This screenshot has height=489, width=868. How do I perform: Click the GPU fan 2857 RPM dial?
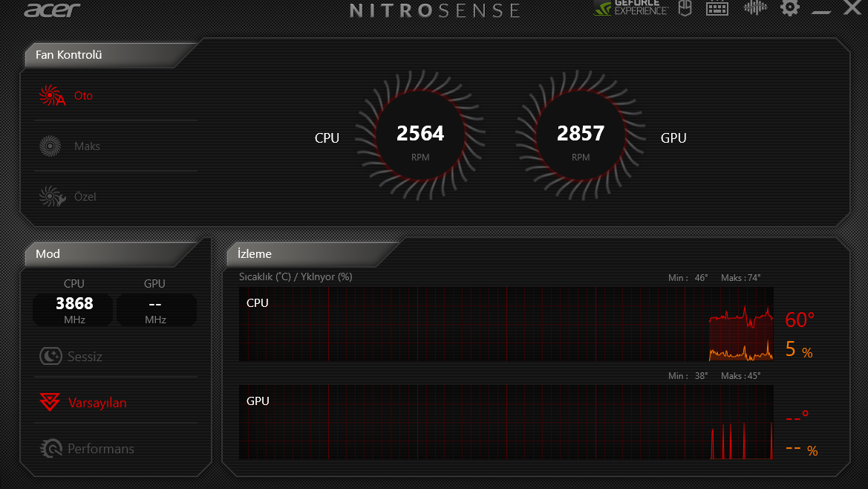point(580,135)
